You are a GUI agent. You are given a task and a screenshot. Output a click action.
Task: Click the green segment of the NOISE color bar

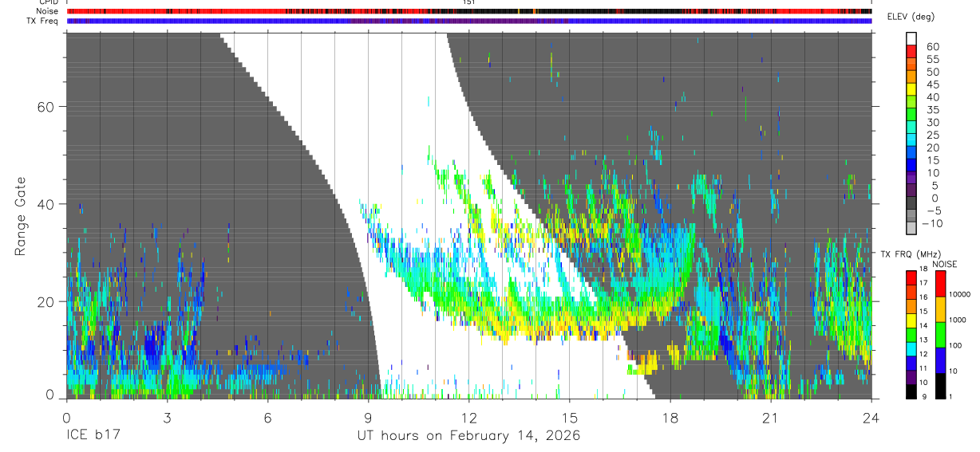(941, 334)
